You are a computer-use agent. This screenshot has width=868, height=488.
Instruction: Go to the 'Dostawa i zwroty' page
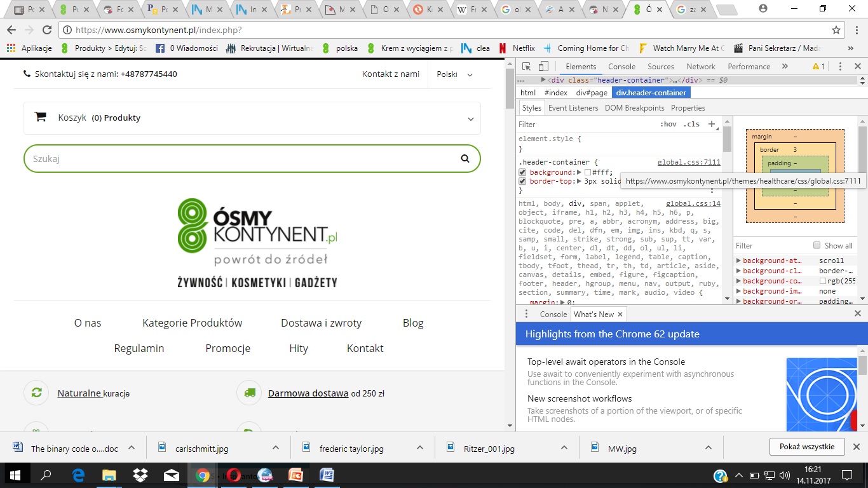pos(322,323)
